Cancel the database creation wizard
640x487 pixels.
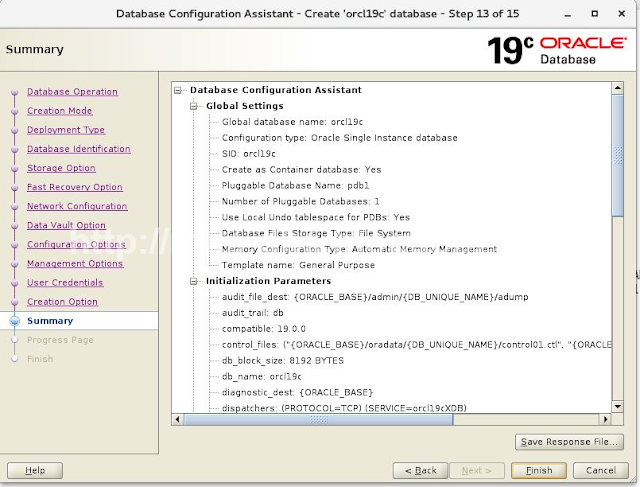click(600, 470)
